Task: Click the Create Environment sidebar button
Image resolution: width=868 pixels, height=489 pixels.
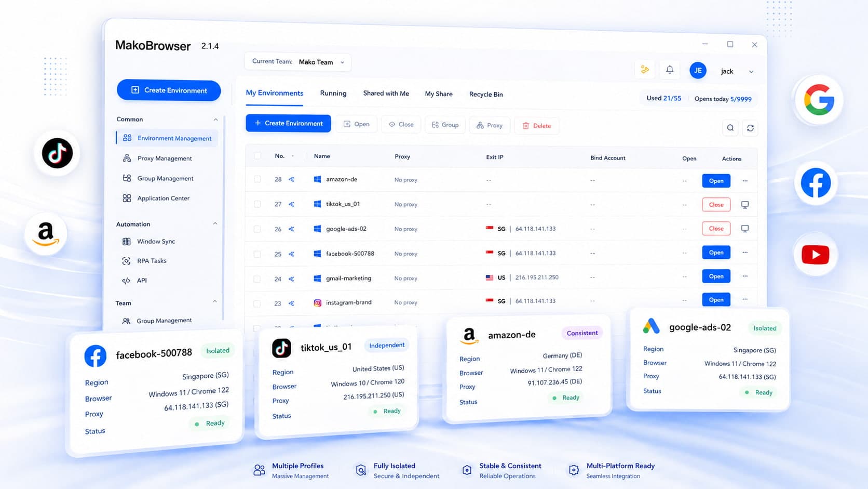Action: click(169, 90)
